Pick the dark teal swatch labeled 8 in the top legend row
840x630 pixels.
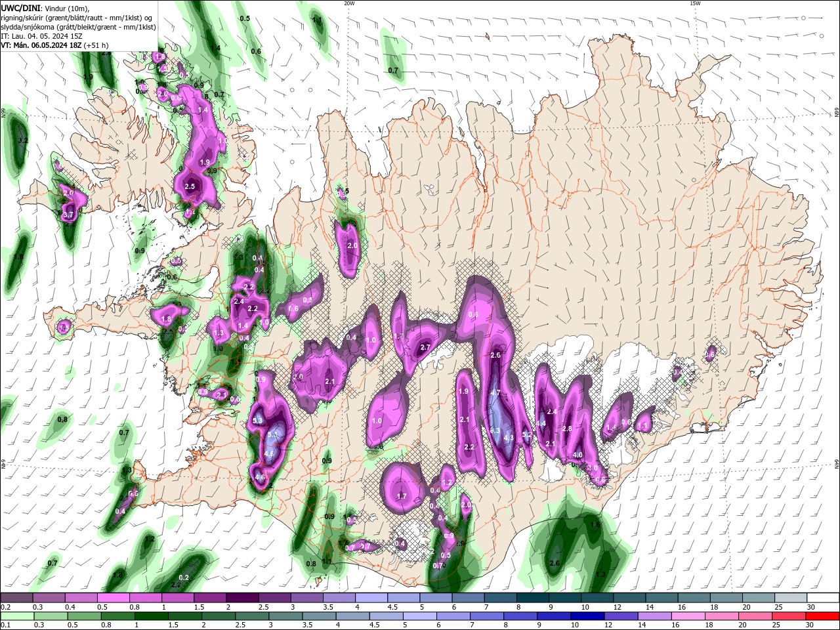pyautogui.click(x=532, y=598)
